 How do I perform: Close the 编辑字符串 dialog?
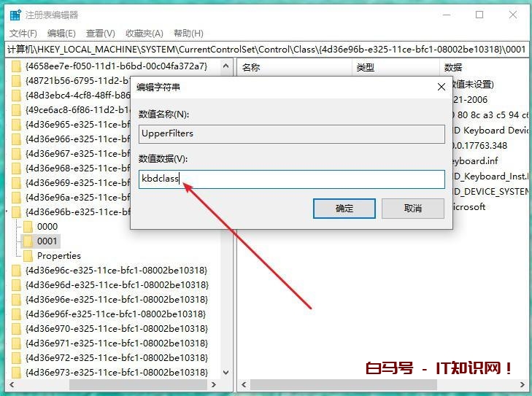(x=441, y=87)
